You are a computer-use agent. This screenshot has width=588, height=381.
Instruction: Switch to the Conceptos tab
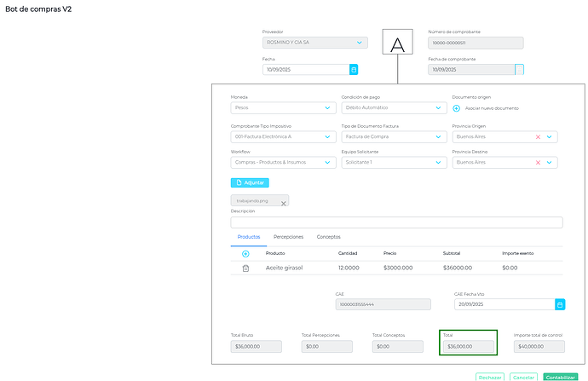[328, 237]
